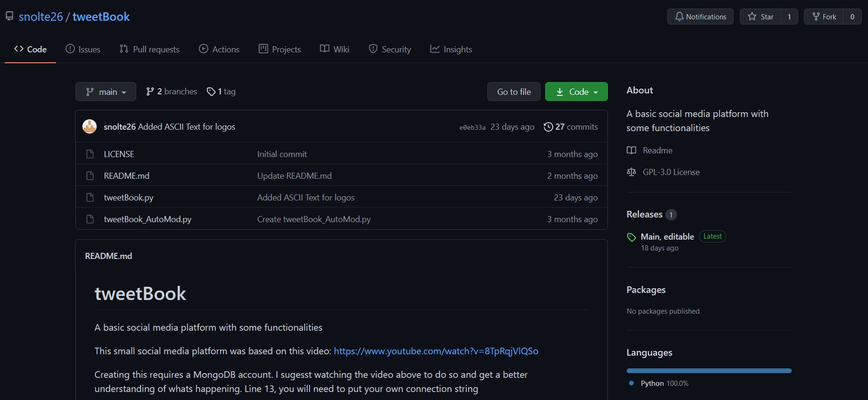Click the Go to file button
Viewport: 868px width, 400px height.
[x=514, y=92]
